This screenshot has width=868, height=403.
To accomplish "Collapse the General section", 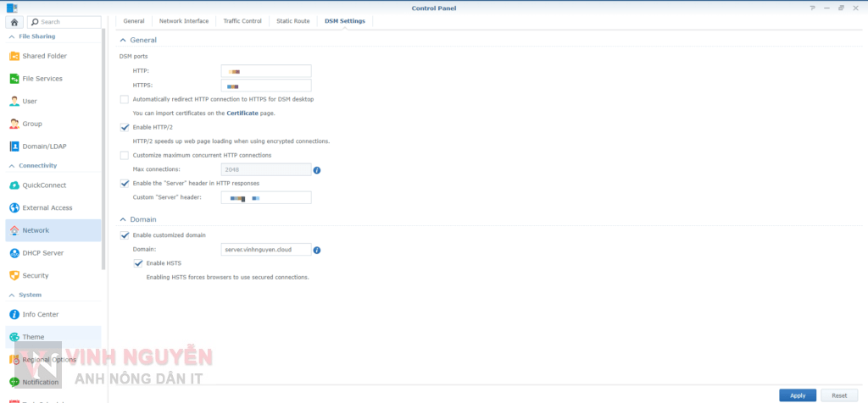I will (123, 41).
